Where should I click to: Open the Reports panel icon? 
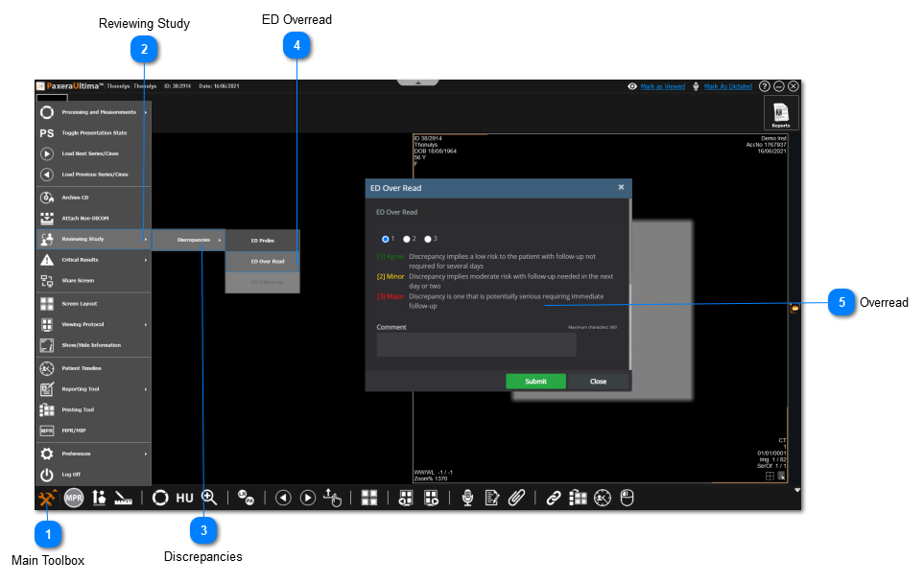781,113
